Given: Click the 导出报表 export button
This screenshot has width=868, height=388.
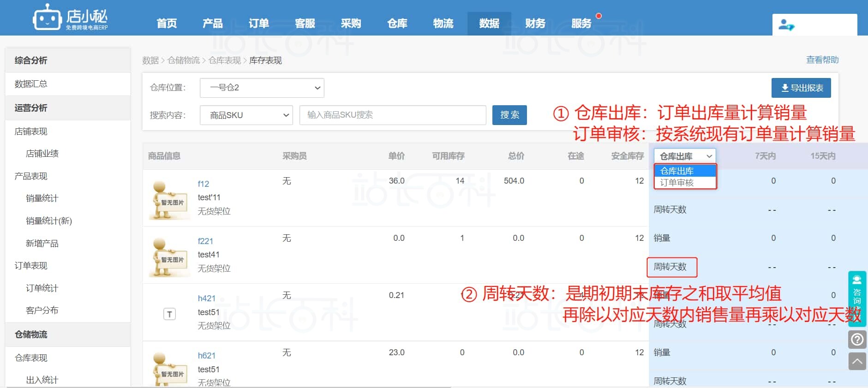Looking at the screenshot, I should click(801, 88).
